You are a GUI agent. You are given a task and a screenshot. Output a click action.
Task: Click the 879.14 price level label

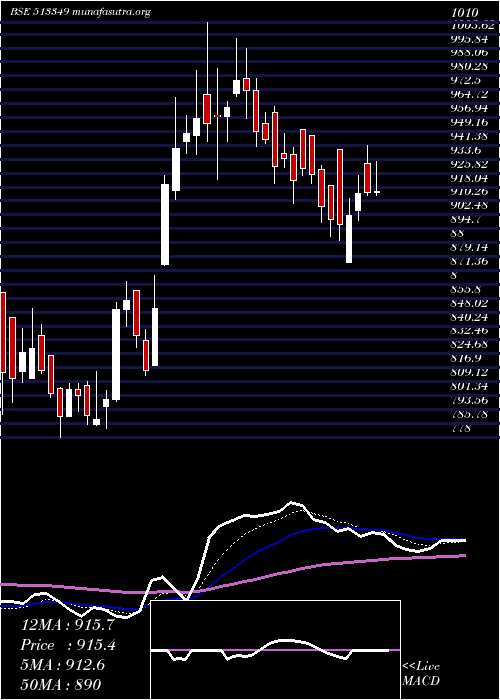point(470,247)
